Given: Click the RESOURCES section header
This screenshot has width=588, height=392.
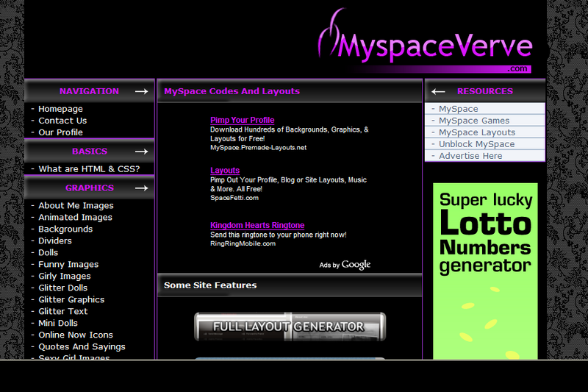Looking at the screenshot, I should [485, 91].
